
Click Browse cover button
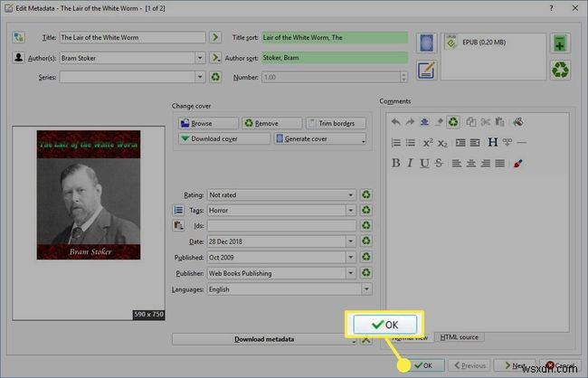pyautogui.click(x=208, y=123)
